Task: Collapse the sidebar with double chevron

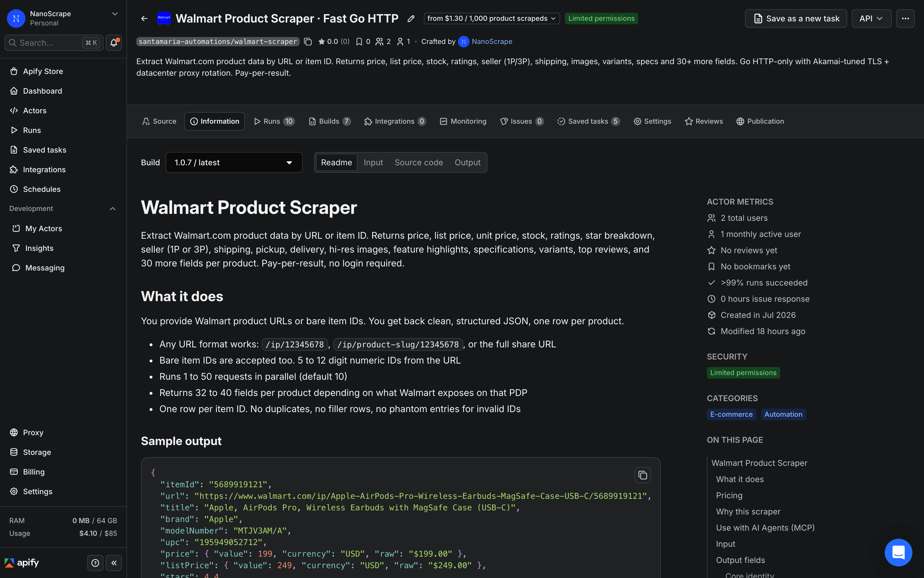Action: (x=114, y=563)
